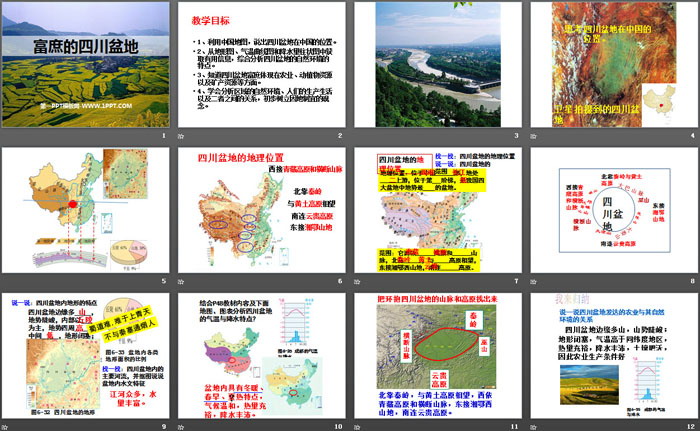Click slide number 10 label
700x431 pixels.
(x=338, y=427)
